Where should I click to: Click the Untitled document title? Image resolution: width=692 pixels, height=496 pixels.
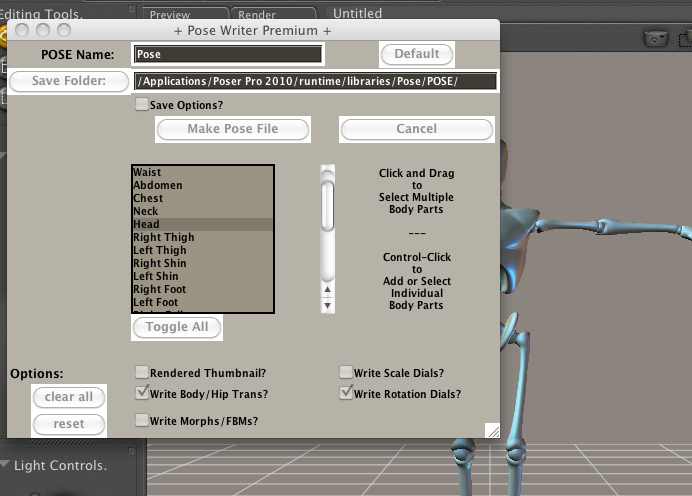(x=357, y=13)
